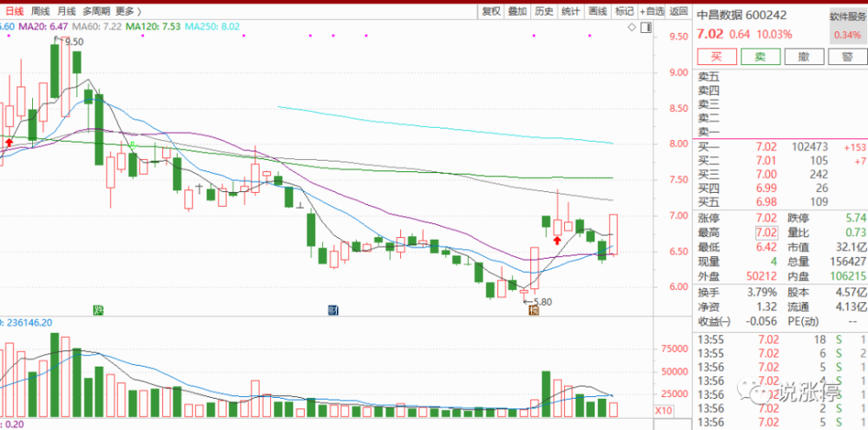
Task: Click the 买四 bid price 6.99
Action: pos(766,189)
